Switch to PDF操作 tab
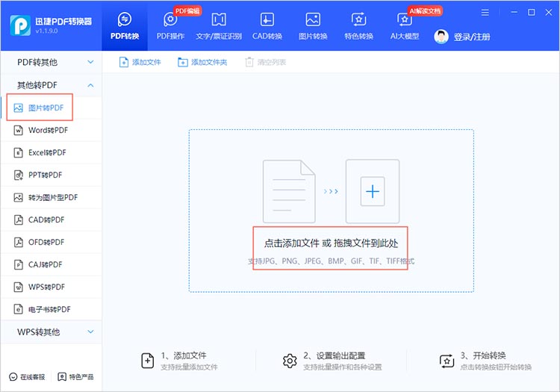 click(170, 25)
